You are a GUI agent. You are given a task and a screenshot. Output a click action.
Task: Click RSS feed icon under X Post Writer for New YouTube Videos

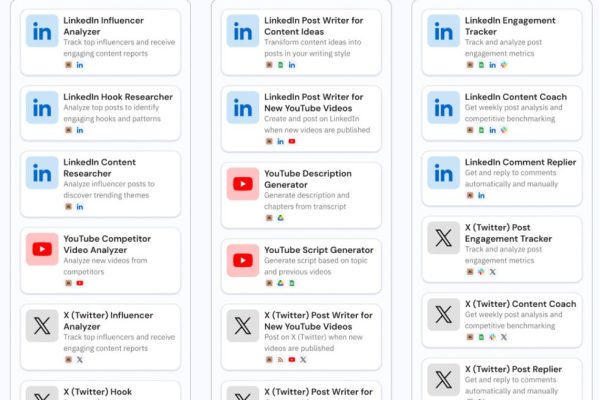pyautogui.click(x=280, y=359)
